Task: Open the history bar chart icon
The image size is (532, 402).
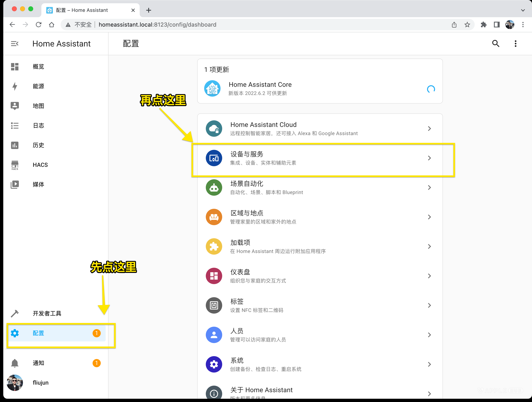Action: coord(15,145)
